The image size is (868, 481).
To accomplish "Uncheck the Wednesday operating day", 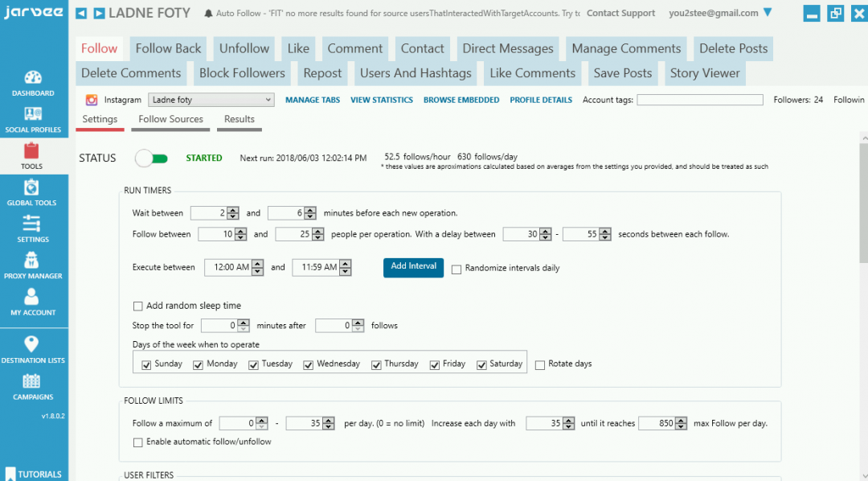I will pyautogui.click(x=309, y=364).
